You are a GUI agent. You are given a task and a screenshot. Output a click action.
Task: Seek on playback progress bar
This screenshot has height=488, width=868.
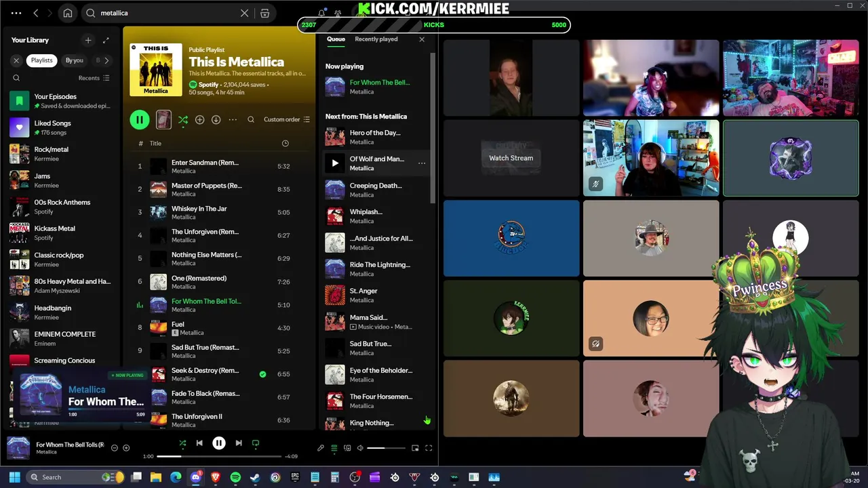point(219,456)
